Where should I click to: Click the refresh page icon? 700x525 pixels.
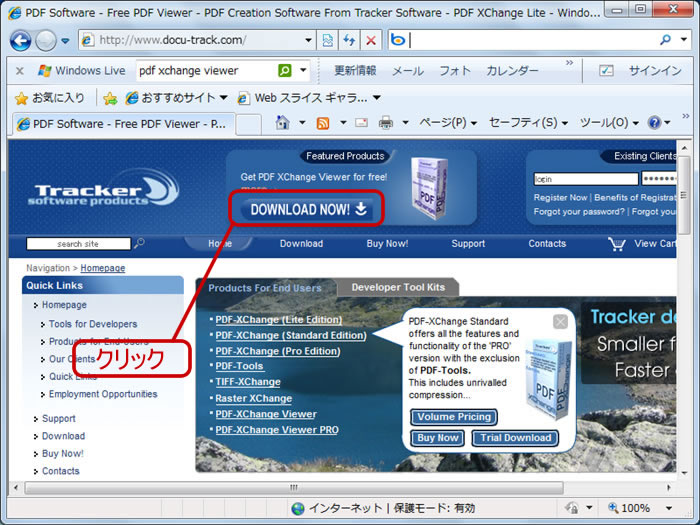(349, 40)
